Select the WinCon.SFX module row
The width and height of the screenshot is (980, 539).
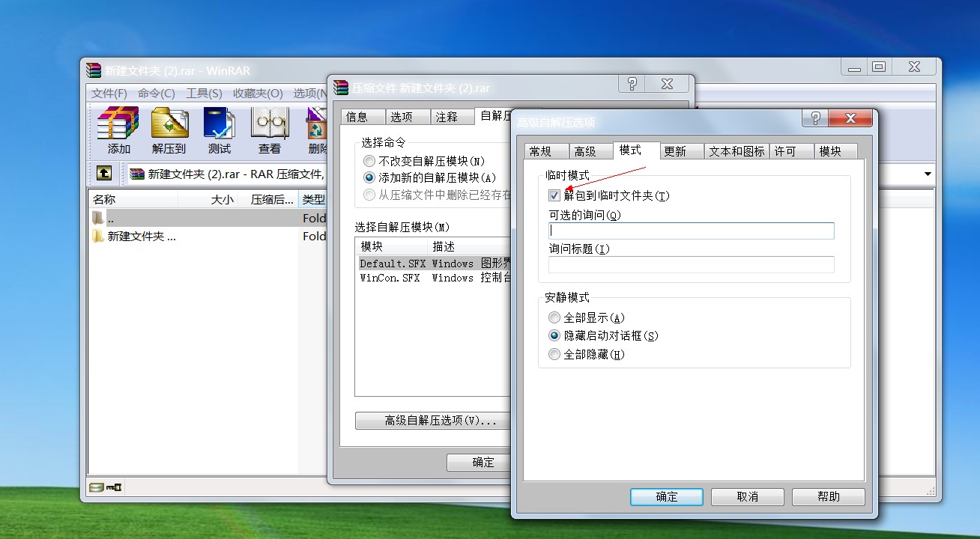(435, 278)
